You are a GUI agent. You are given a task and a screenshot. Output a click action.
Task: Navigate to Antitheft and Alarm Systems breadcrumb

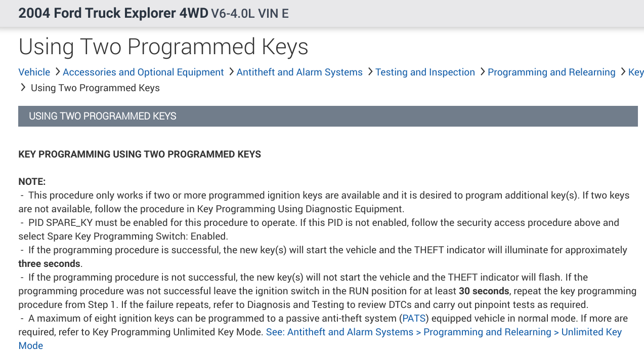pyautogui.click(x=299, y=72)
